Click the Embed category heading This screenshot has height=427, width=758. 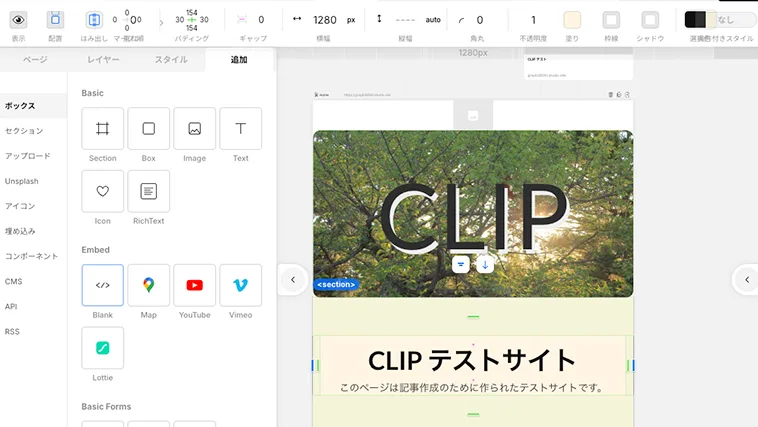pyautogui.click(x=95, y=250)
